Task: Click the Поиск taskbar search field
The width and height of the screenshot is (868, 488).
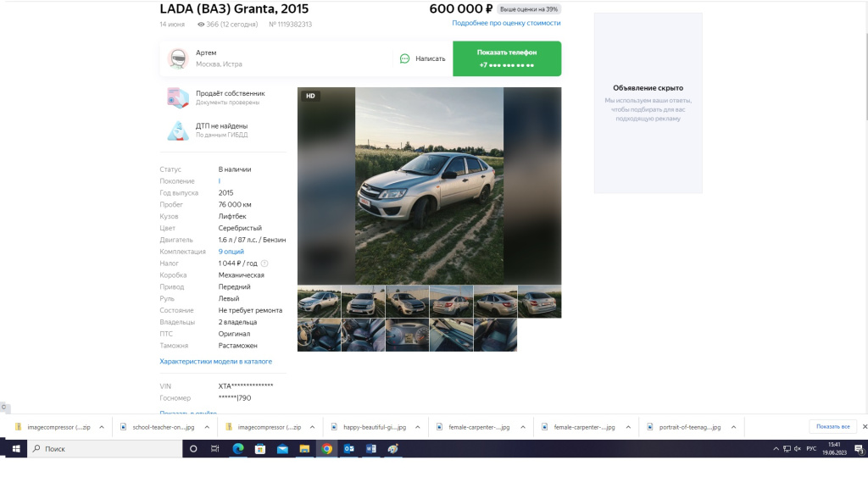Action: (104, 449)
